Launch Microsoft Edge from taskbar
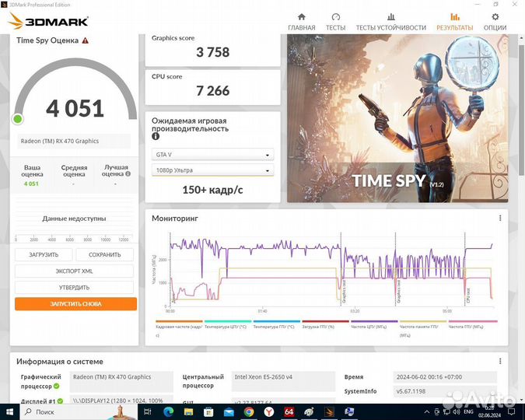The height and width of the screenshot is (420, 525). 169,411
